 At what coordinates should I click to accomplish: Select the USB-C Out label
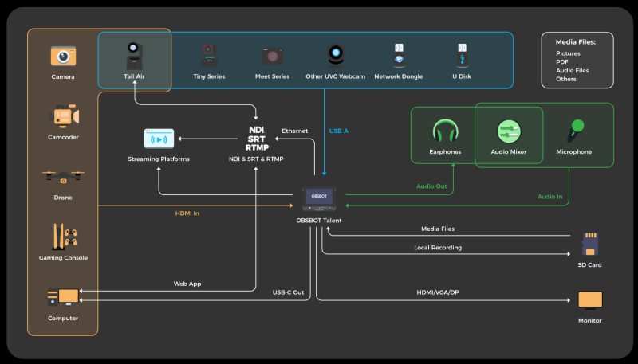click(288, 292)
